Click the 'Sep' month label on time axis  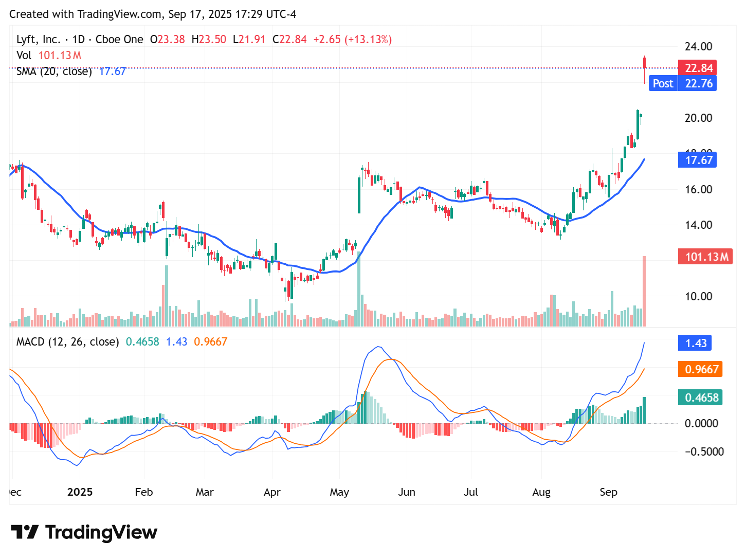click(609, 492)
